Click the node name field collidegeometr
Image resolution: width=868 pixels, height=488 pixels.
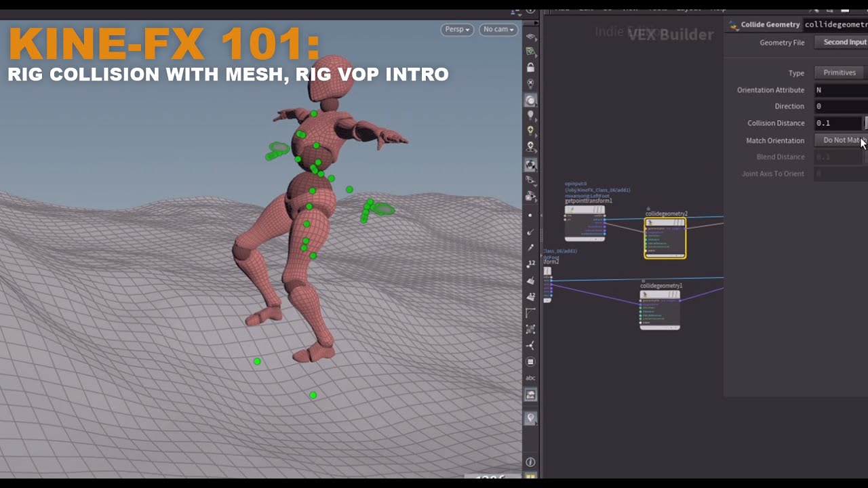point(835,25)
